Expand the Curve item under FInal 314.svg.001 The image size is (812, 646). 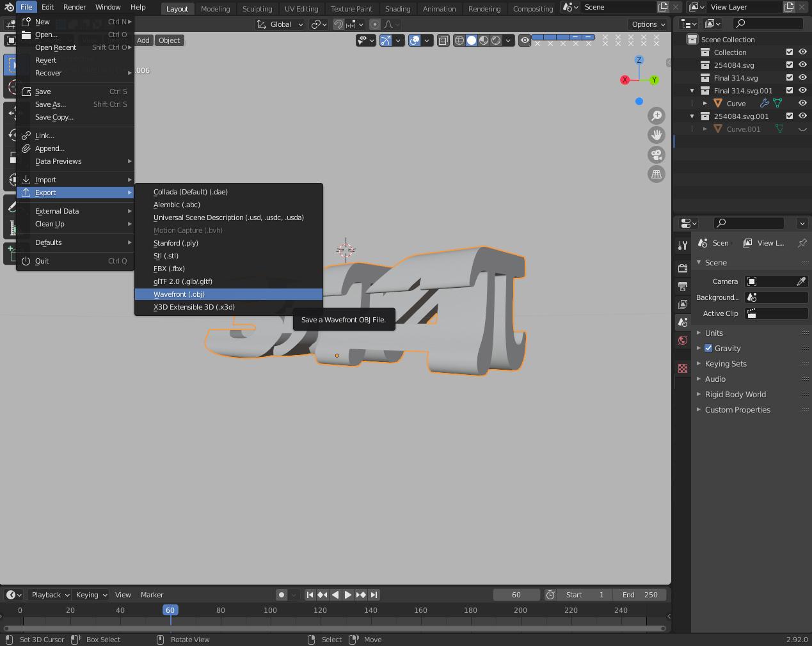706,103
